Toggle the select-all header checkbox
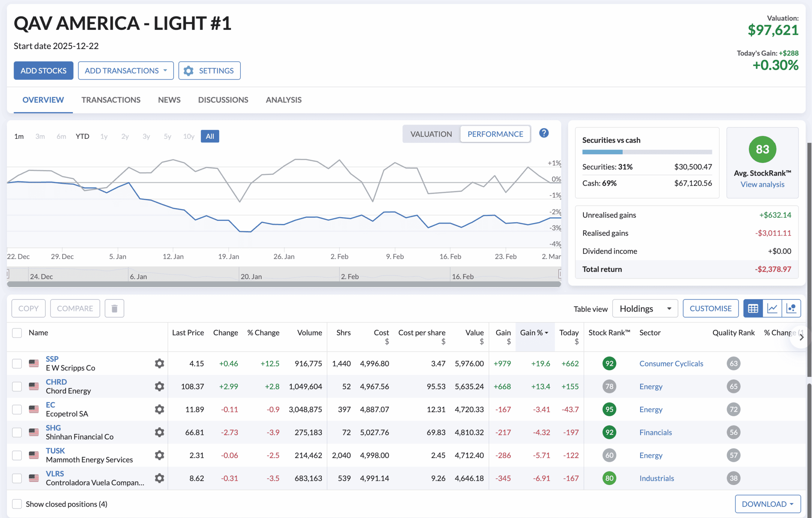The height and width of the screenshot is (518, 812). point(17,333)
